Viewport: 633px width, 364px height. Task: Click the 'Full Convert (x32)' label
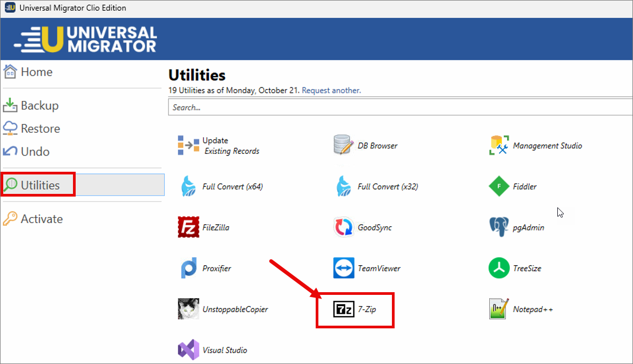[388, 186]
